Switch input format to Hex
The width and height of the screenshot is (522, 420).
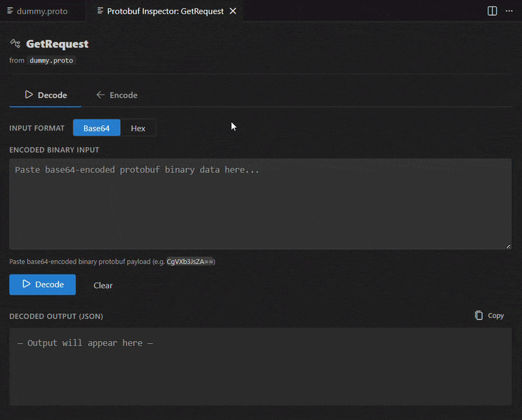coord(138,128)
